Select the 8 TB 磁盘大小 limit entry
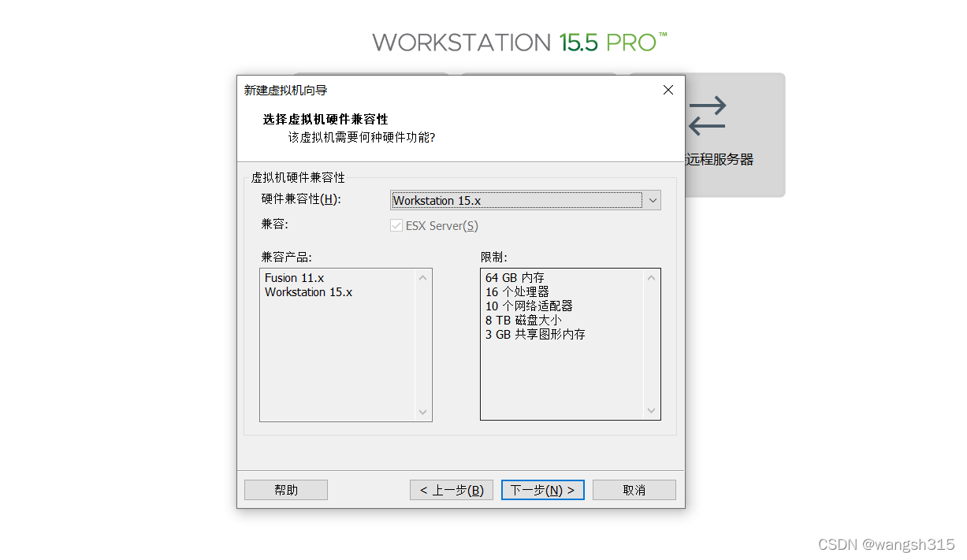Viewport: 967px width, 560px height. pyautogui.click(x=523, y=321)
